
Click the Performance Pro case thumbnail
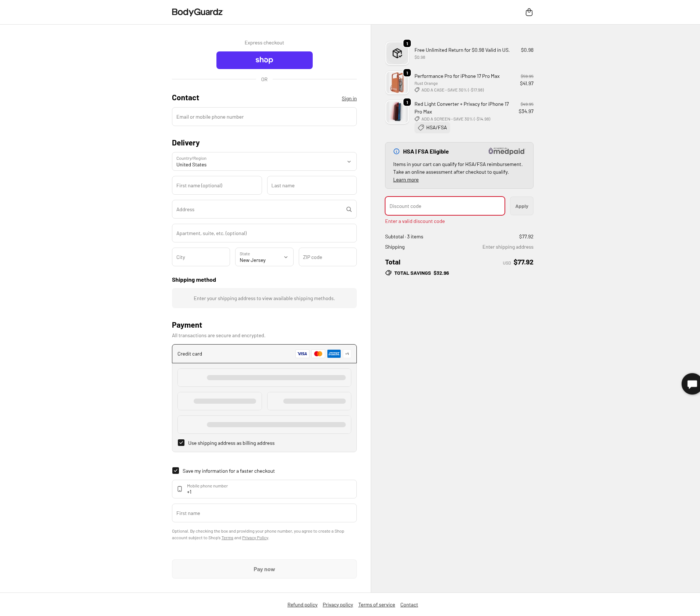[x=397, y=83]
